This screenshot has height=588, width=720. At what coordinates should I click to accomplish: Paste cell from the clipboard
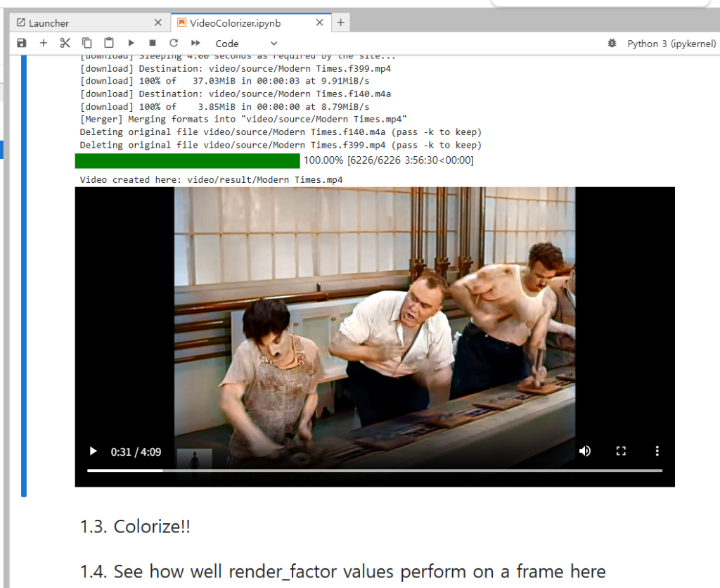[109, 43]
